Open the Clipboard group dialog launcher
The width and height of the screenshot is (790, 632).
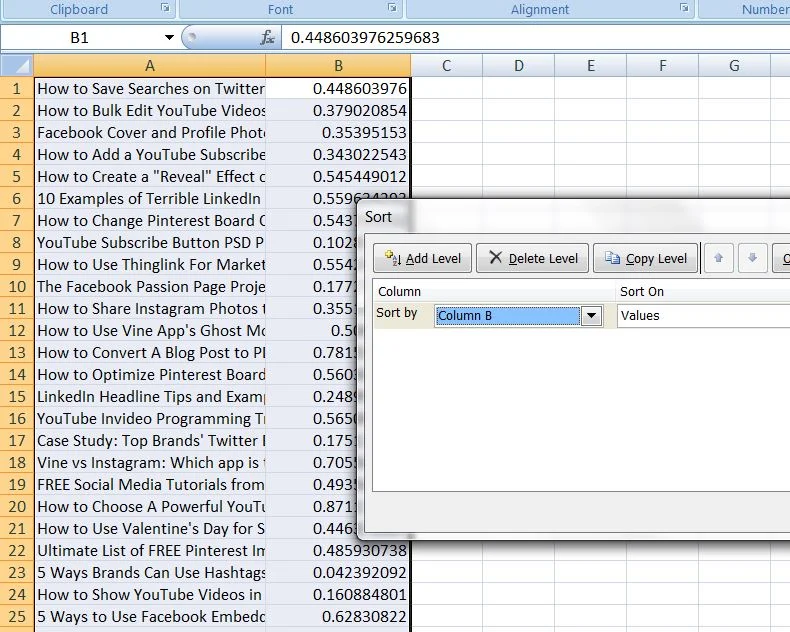(x=165, y=8)
